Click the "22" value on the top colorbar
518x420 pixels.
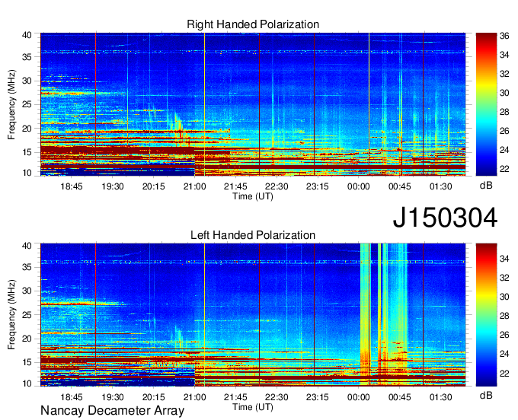(x=504, y=169)
